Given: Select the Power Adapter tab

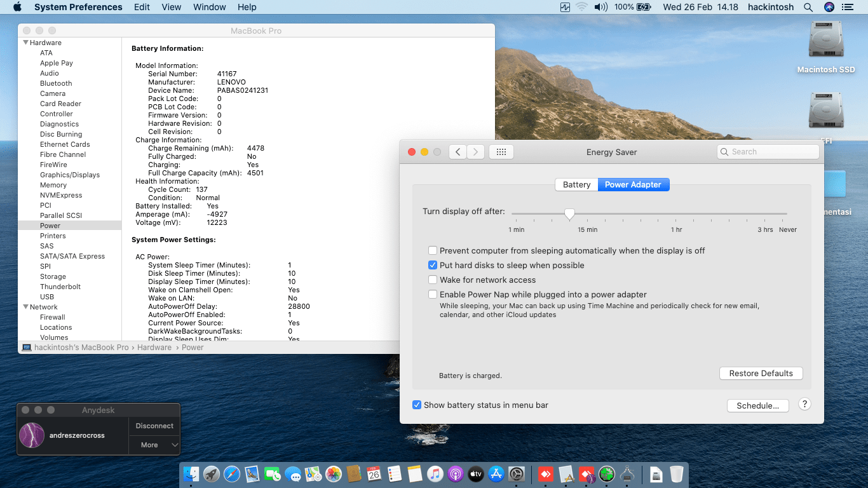Looking at the screenshot, I should [633, 184].
